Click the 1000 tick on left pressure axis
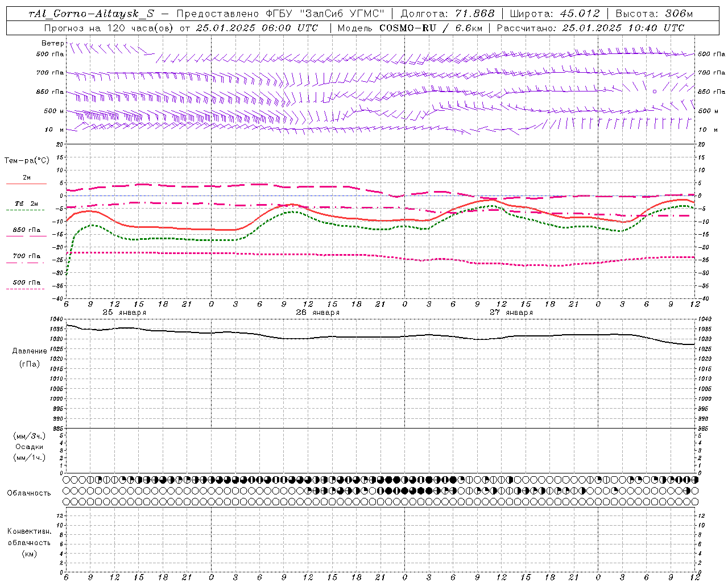Screen dimensions: 728x582 [x=57, y=398]
